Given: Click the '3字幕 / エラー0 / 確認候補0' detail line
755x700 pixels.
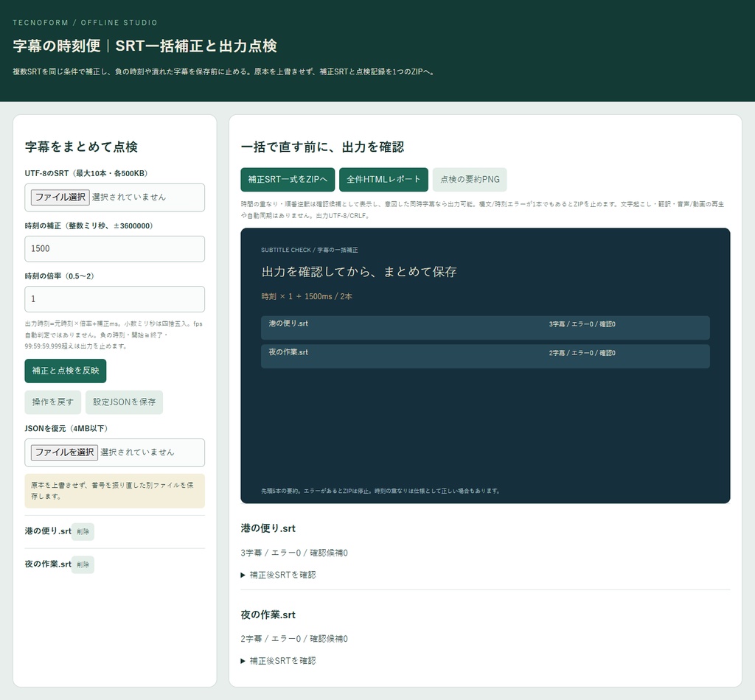Looking at the screenshot, I should click(294, 553).
